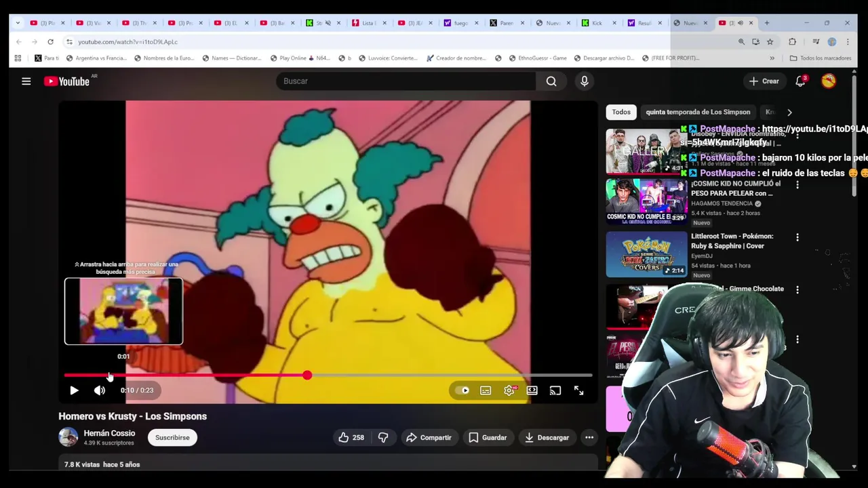Click the Crear create button

[764, 81]
